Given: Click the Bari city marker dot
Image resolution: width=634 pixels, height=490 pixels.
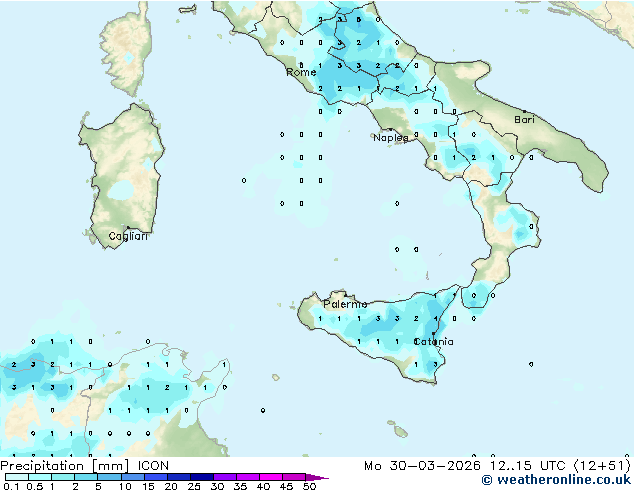Looking at the screenshot, I should [x=524, y=111].
